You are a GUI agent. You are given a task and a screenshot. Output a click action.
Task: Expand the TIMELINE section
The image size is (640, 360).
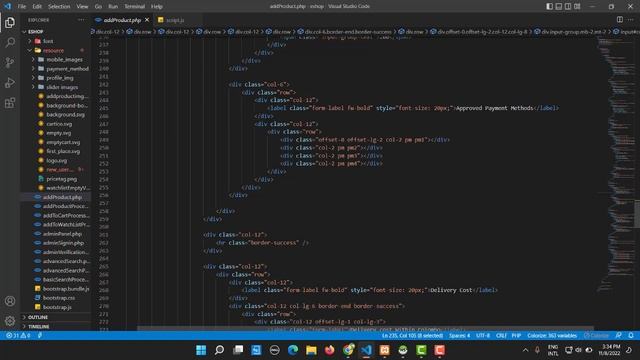tap(56, 327)
